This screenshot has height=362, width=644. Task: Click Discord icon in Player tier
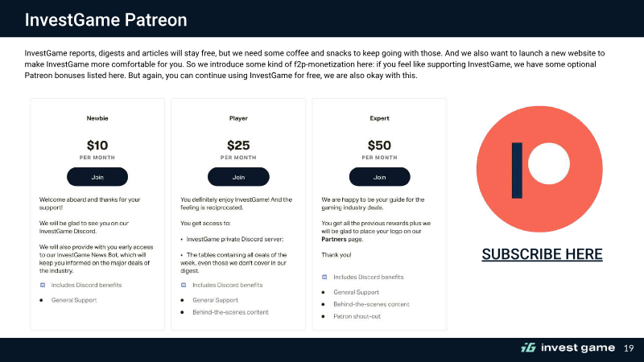(x=184, y=285)
